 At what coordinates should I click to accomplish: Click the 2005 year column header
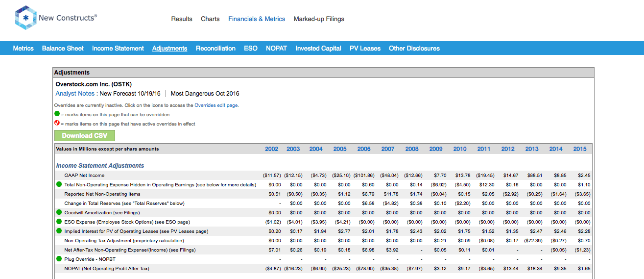pos(340,149)
